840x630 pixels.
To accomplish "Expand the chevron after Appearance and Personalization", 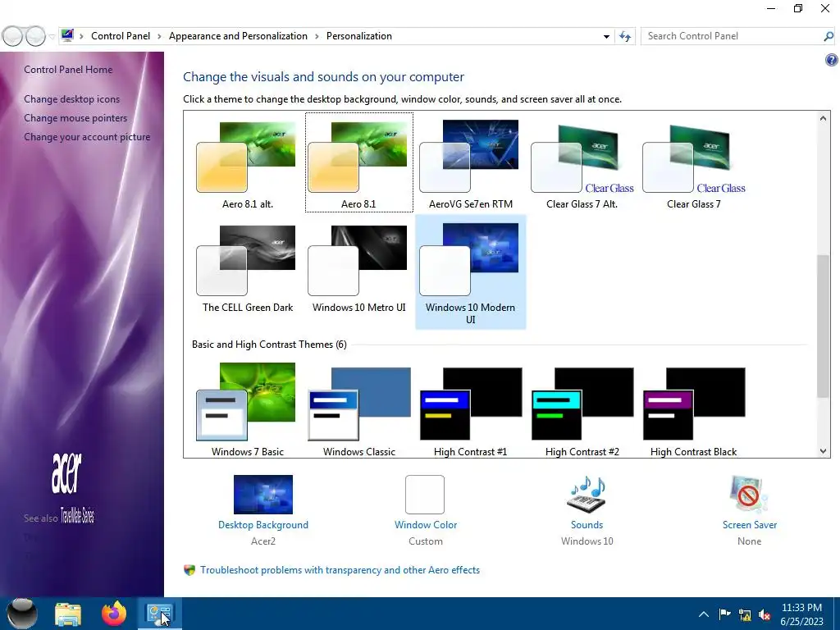I will click(x=317, y=36).
